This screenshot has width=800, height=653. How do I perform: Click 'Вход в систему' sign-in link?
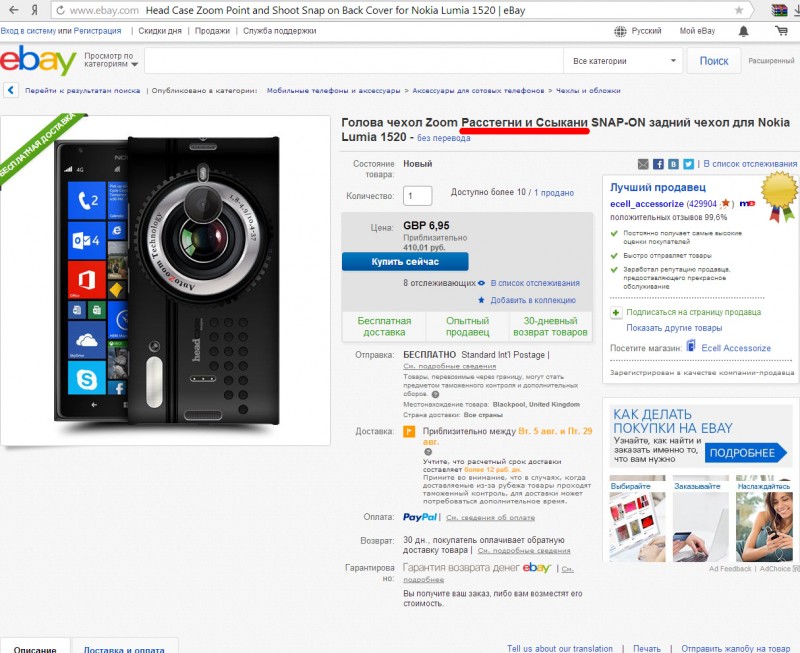pyautogui.click(x=28, y=31)
